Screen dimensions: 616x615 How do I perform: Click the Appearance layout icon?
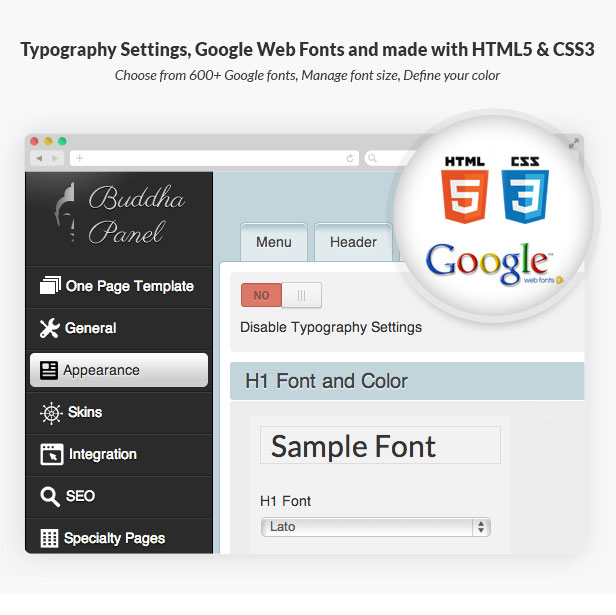[x=49, y=370]
